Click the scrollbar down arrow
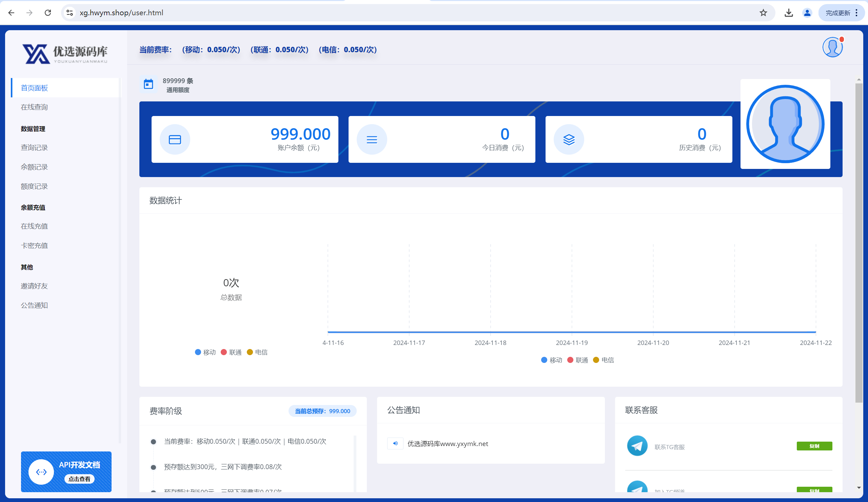The image size is (868, 502). tap(859, 487)
